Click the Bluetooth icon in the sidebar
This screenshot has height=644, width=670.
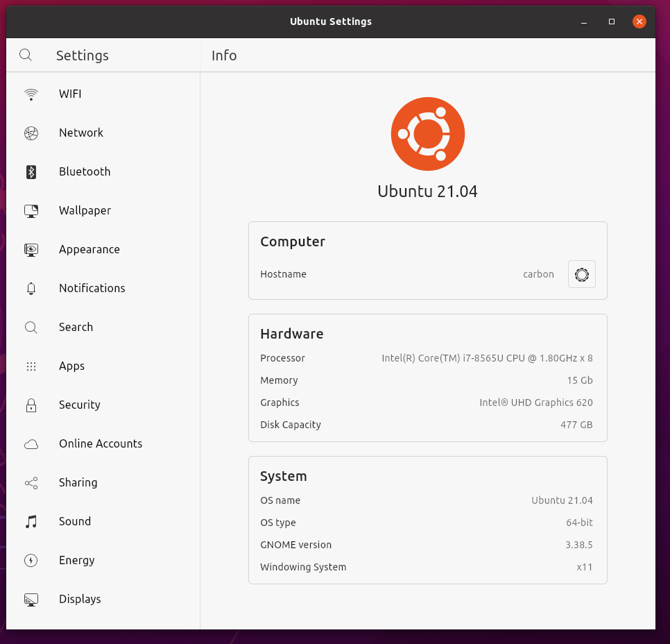point(31,171)
